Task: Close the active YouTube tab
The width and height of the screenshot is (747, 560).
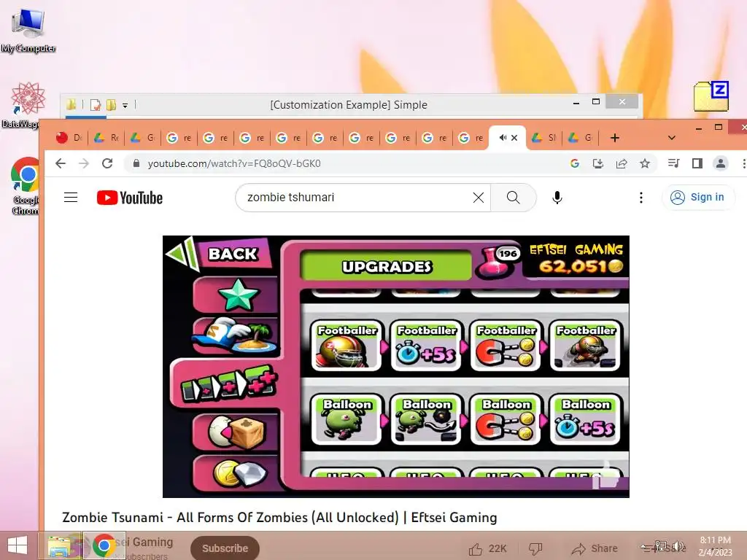Action: [x=514, y=138]
